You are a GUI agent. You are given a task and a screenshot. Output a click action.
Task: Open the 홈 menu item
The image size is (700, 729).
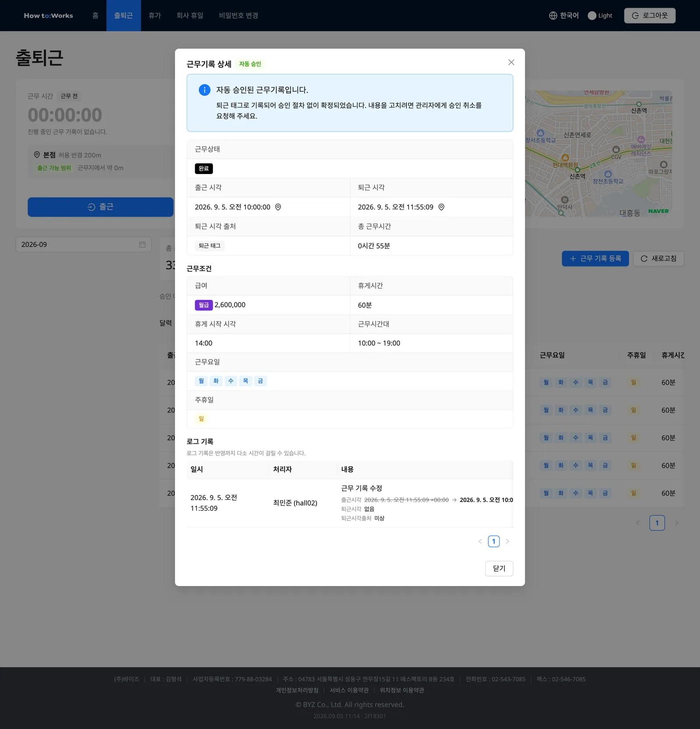[x=95, y=16]
